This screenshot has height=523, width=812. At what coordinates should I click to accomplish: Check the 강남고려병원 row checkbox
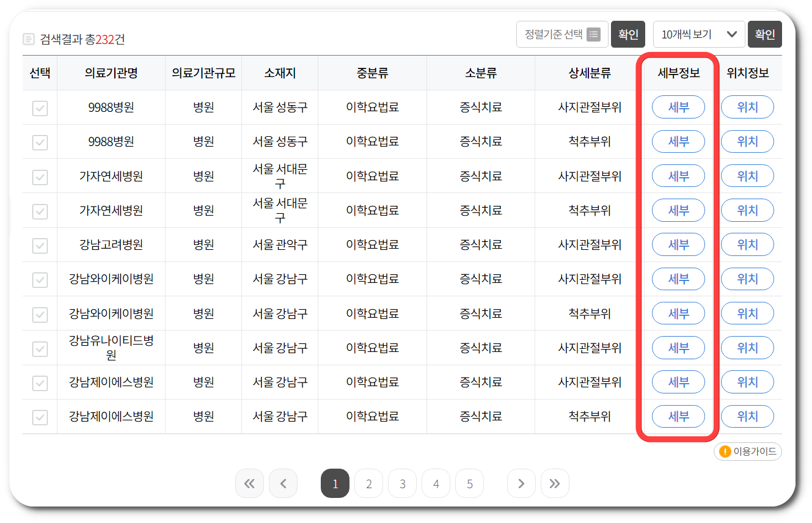click(39, 244)
